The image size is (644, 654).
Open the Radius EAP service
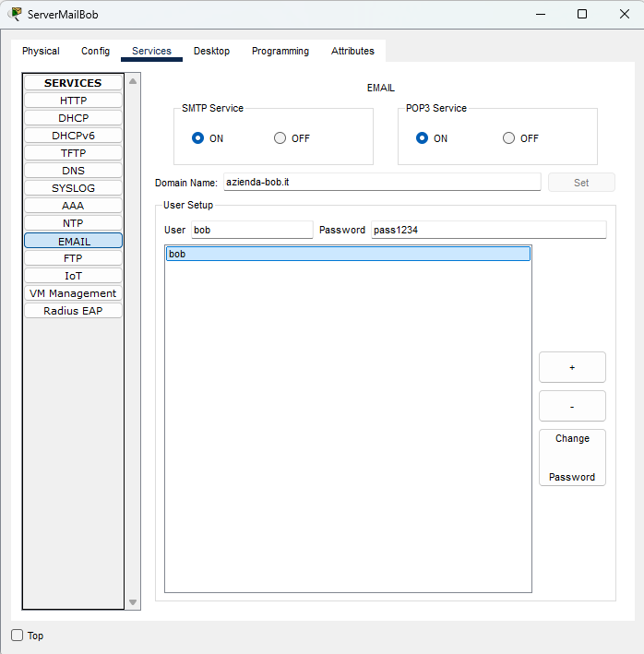click(x=74, y=311)
